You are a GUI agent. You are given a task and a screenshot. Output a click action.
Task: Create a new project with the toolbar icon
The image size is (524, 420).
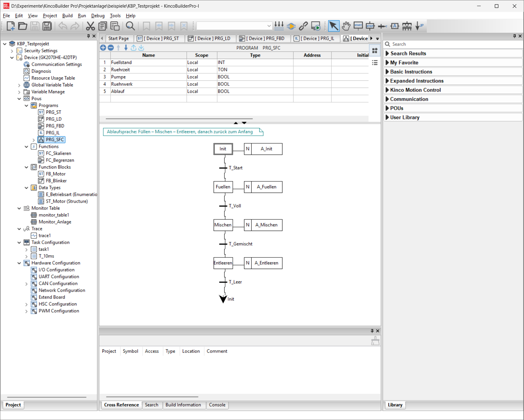pyautogui.click(x=11, y=26)
